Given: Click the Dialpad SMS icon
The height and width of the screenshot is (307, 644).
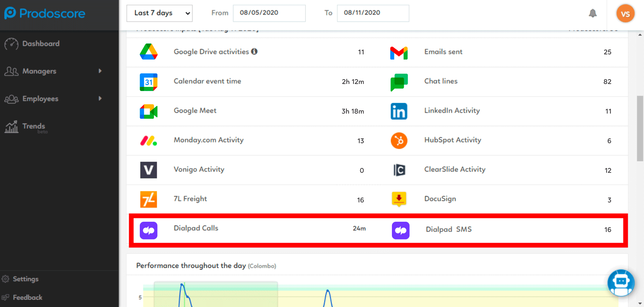Looking at the screenshot, I should point(401,230).
